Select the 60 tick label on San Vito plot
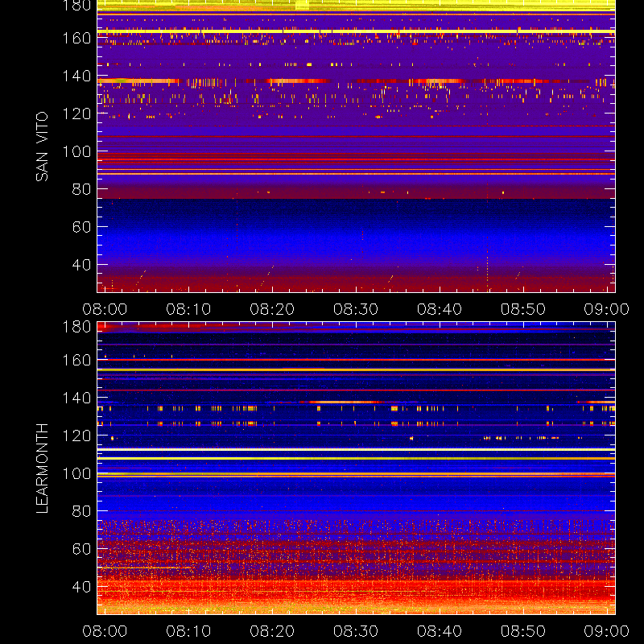This screenshot has width=644, height=644. click(81, 227)
